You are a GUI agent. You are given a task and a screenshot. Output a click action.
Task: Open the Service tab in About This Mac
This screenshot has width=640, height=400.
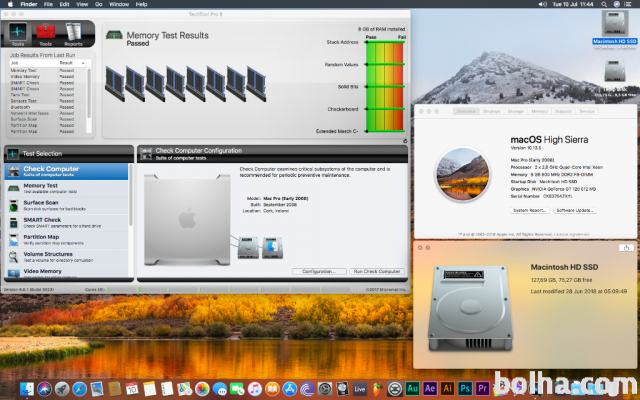pos(587,111)
